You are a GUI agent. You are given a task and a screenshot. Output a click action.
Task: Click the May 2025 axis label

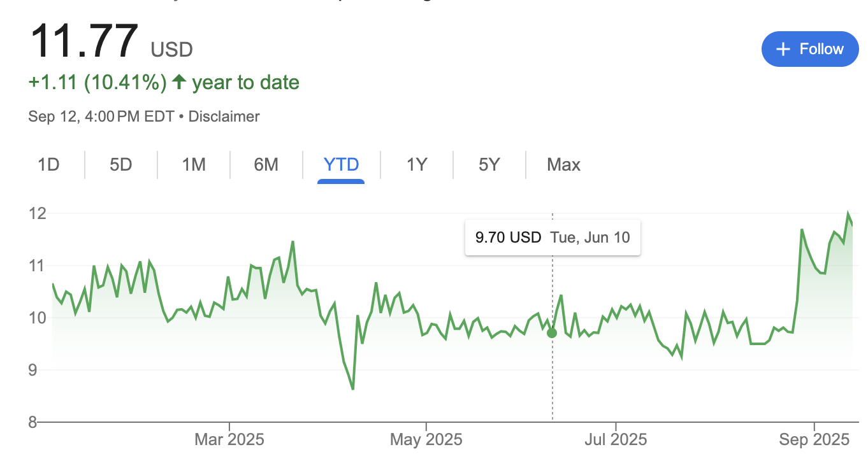426,439
